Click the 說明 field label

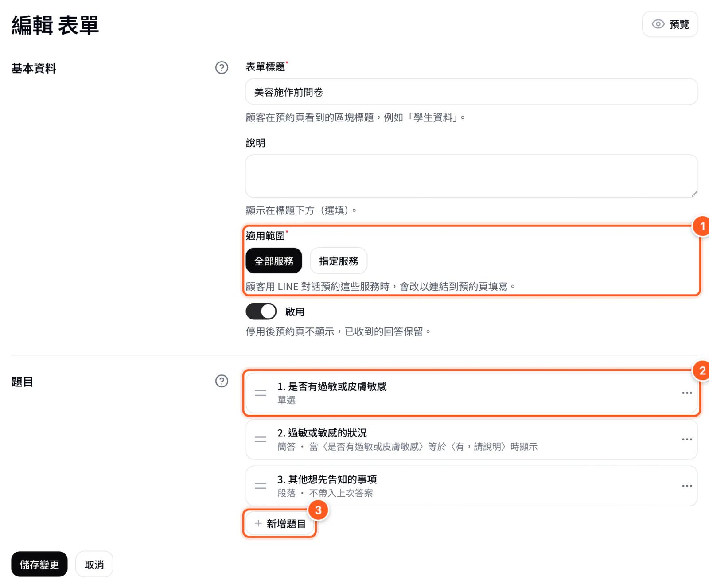coord(256,143)
